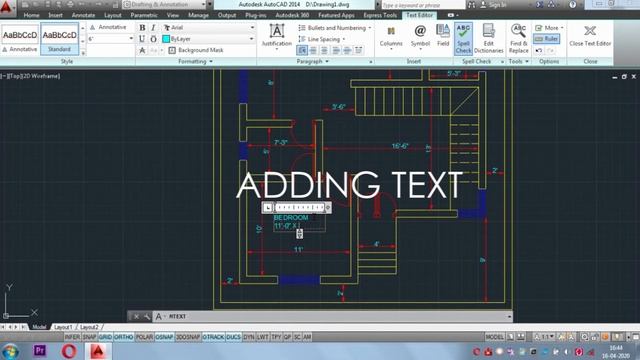Toggle the Annotative text option

pos(108,27)
